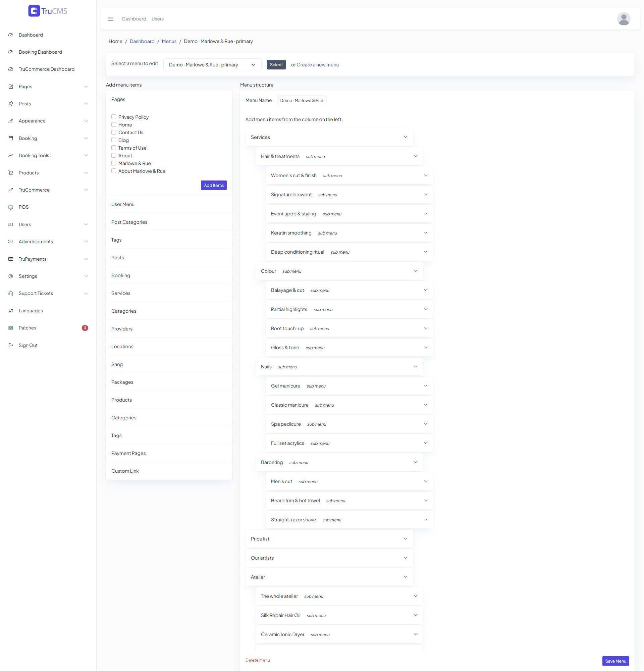Viewport: 644px width, 671px height.
Task: Expand the Atelier menu item chevron
Action: tap(406, 577)
